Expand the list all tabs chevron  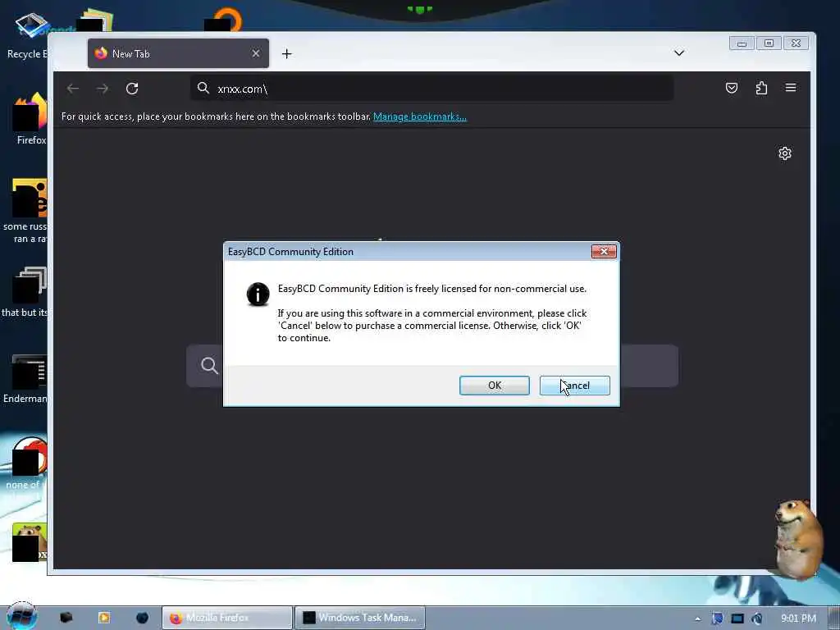click(x=678, y=53)
